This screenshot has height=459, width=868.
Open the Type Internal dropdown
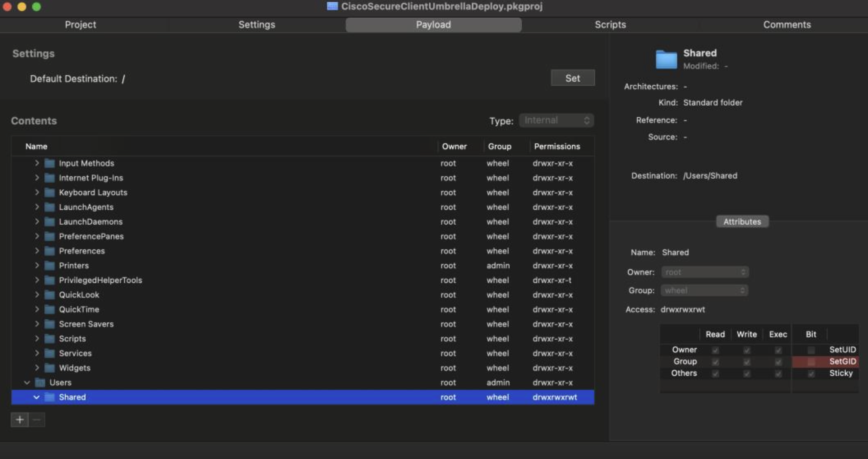[556, 120]
